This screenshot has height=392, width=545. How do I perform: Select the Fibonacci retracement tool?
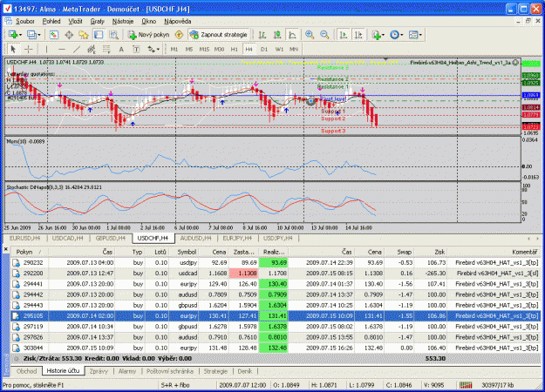coord(106,50)
